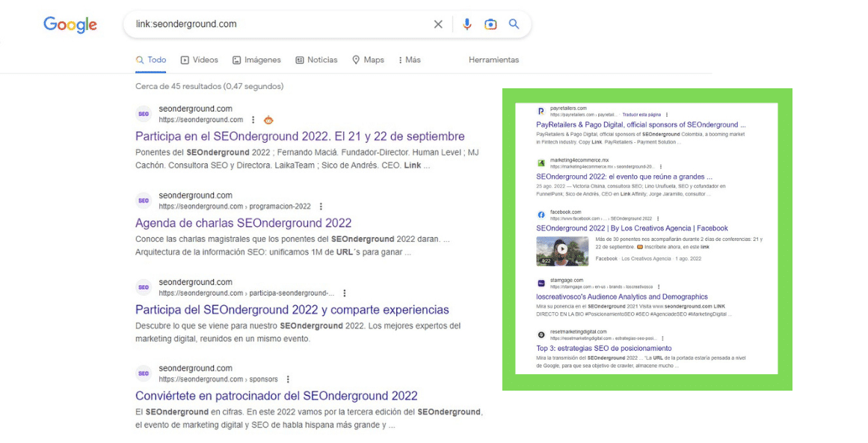Open the "Conviértete en patrocinador del SEOnderground 2022" link
The width and height of the screenshot is (868, 443).
(x=277, y=395)
